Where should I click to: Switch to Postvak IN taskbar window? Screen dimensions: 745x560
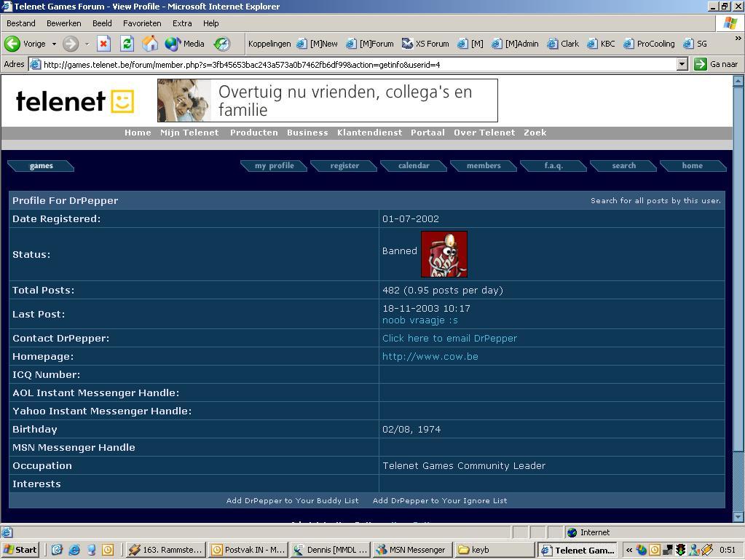coord(248,550)
